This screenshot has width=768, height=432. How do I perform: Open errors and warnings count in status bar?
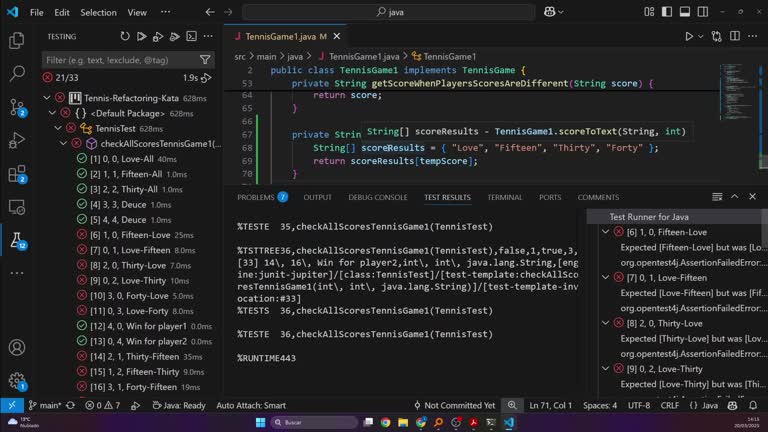(x=102, y=406)
